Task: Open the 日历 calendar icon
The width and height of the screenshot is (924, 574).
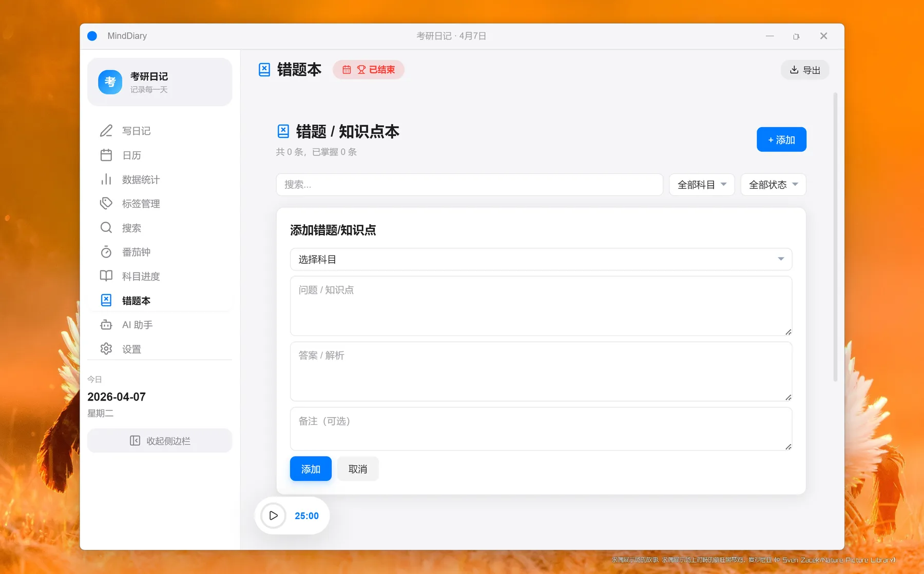Action: tap(106, 155)
